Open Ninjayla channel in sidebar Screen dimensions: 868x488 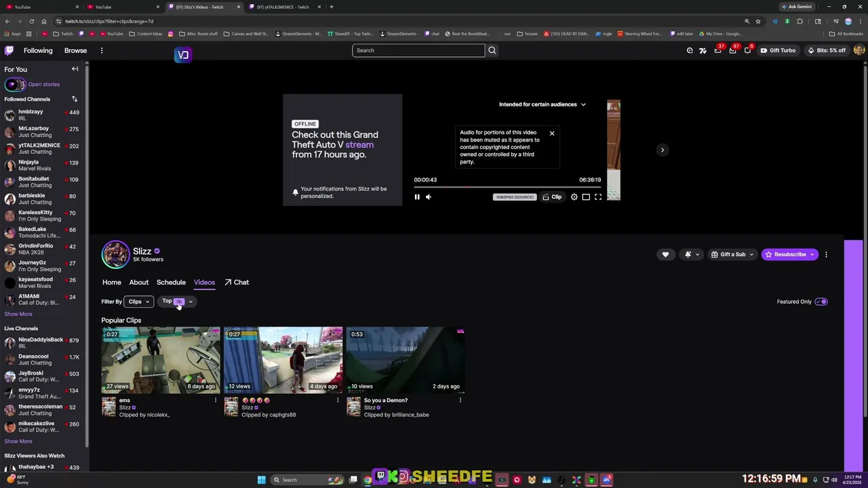coord(42,165)
